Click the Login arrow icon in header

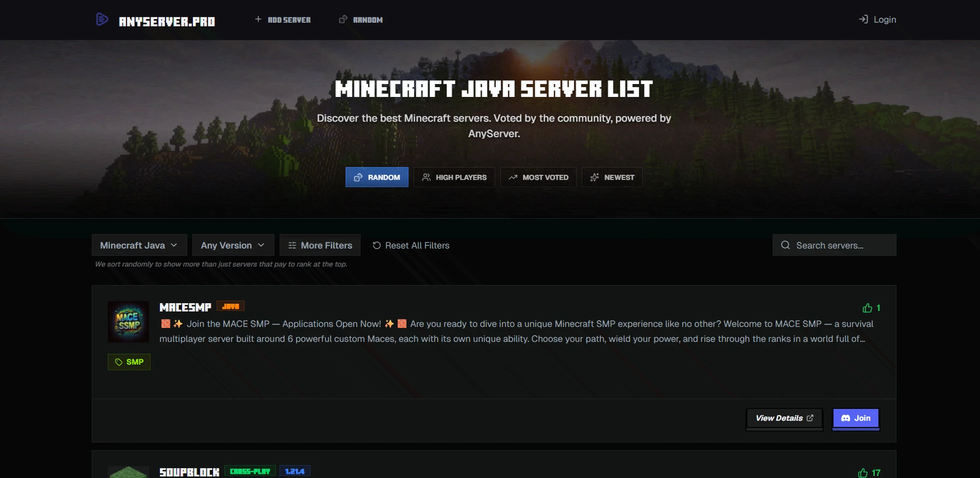[x=863, y=20]
